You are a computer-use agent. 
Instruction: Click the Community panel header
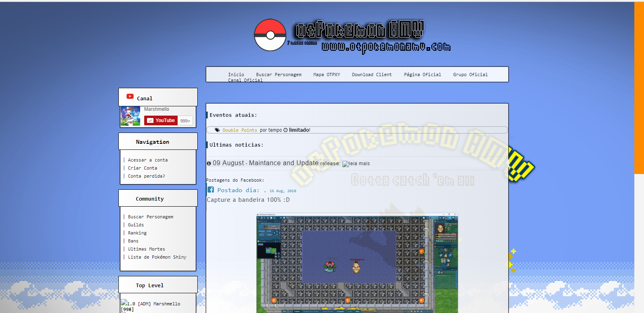point(158,198)
